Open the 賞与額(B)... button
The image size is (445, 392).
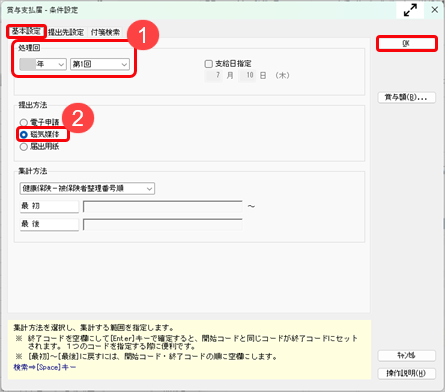406,97
